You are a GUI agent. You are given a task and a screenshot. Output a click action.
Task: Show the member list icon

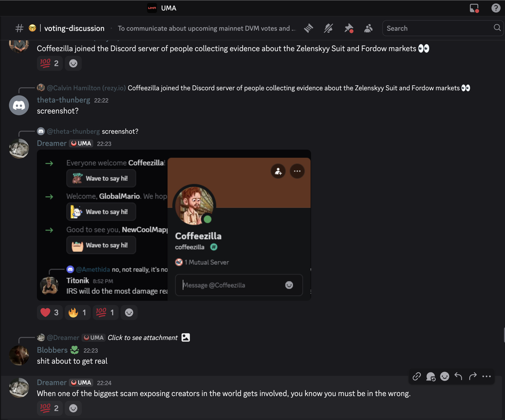(x=368, y=28)
